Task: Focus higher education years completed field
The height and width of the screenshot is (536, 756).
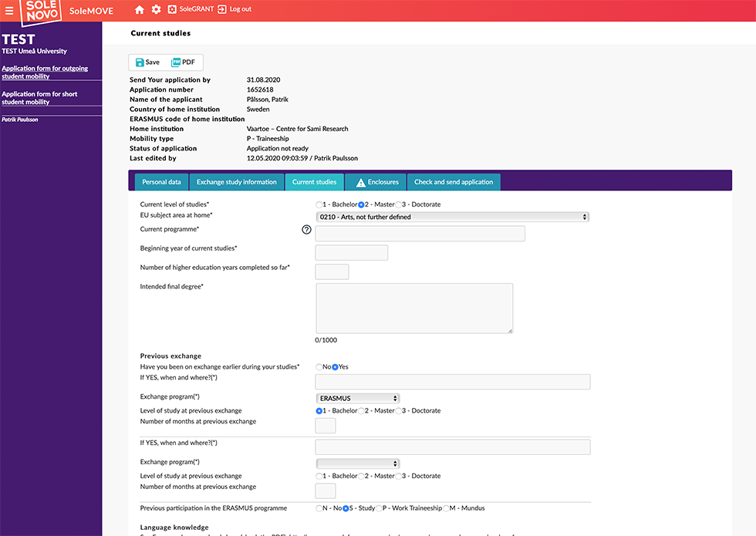Action: [x=332, y=271]
